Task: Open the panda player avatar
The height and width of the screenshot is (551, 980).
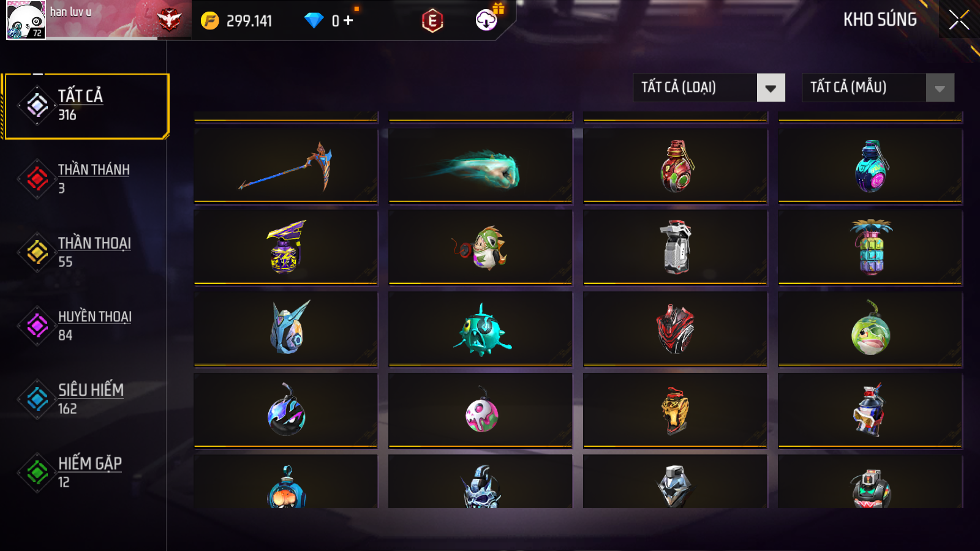Action: click(x=26, y=20)
